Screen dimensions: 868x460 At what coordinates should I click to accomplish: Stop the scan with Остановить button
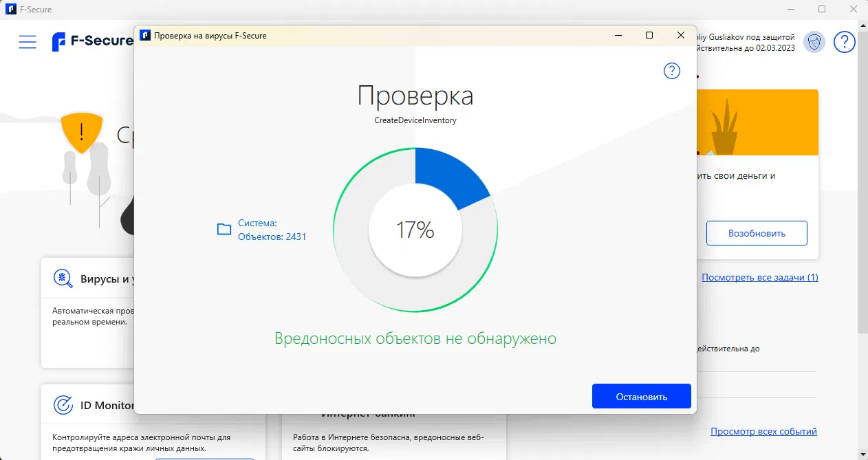(x=642, y=397)
